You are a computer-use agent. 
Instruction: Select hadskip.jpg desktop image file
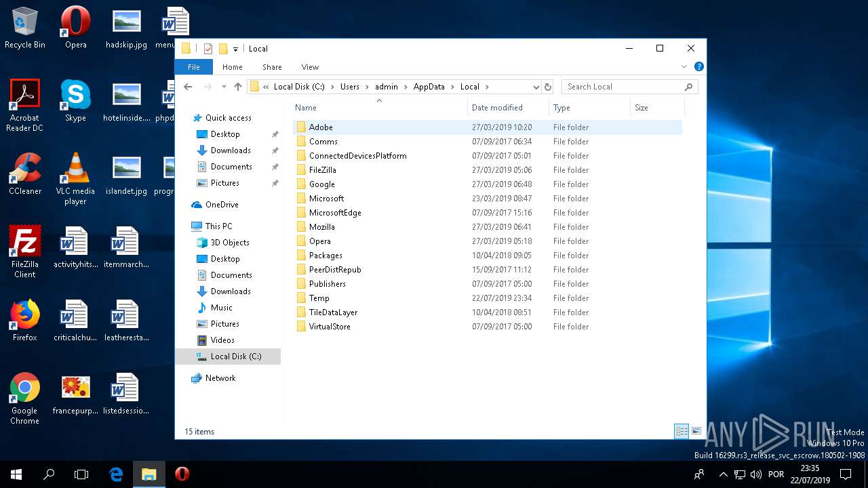(x=127, y=28)
